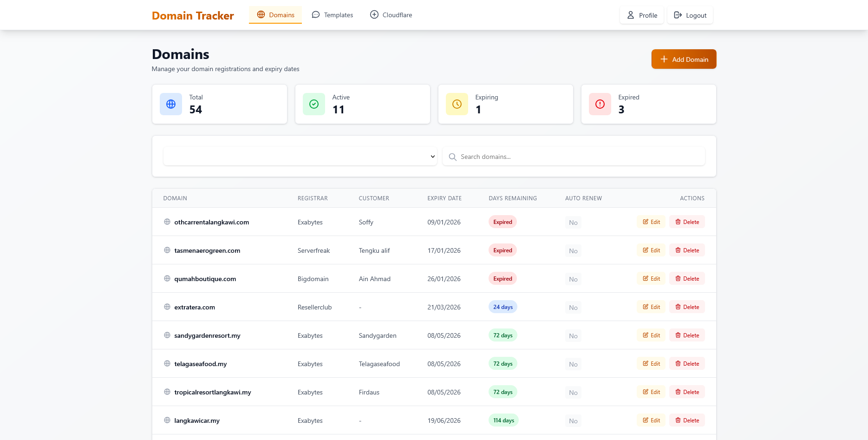Toggle auto renew for sandygardenresort.my
Image resolution: width=868 pixels, height=440 pixels.
573,335
